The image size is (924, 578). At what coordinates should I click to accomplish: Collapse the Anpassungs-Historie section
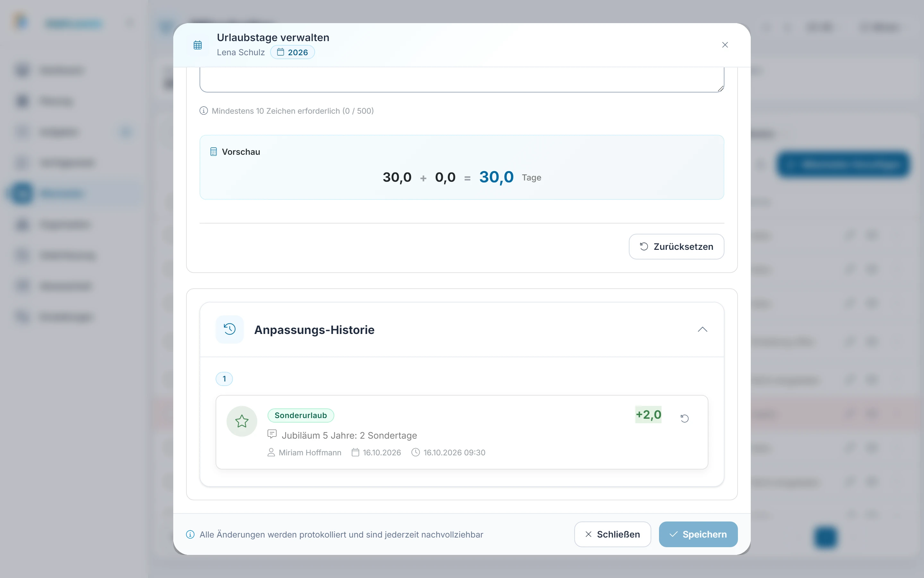[x=702, y=329]
